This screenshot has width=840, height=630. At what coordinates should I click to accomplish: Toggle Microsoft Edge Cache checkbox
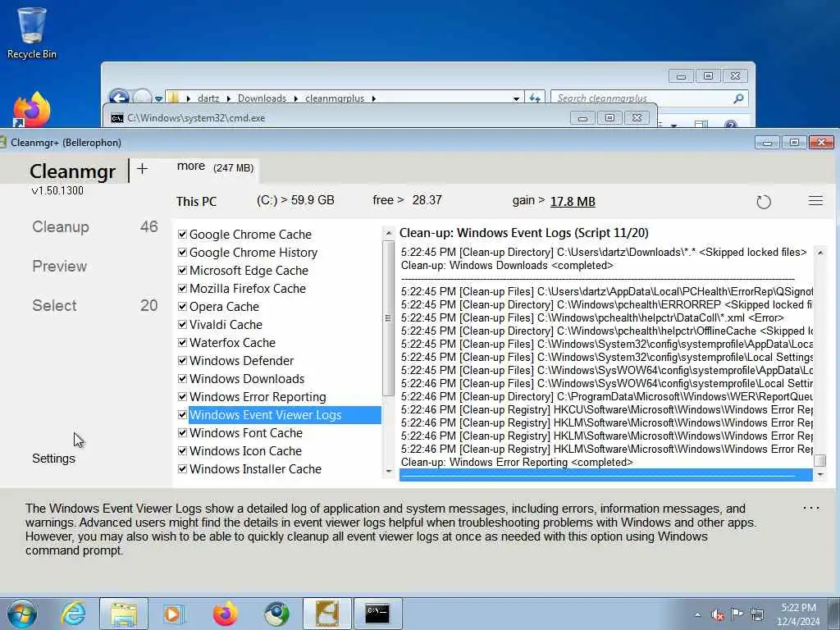182,271
